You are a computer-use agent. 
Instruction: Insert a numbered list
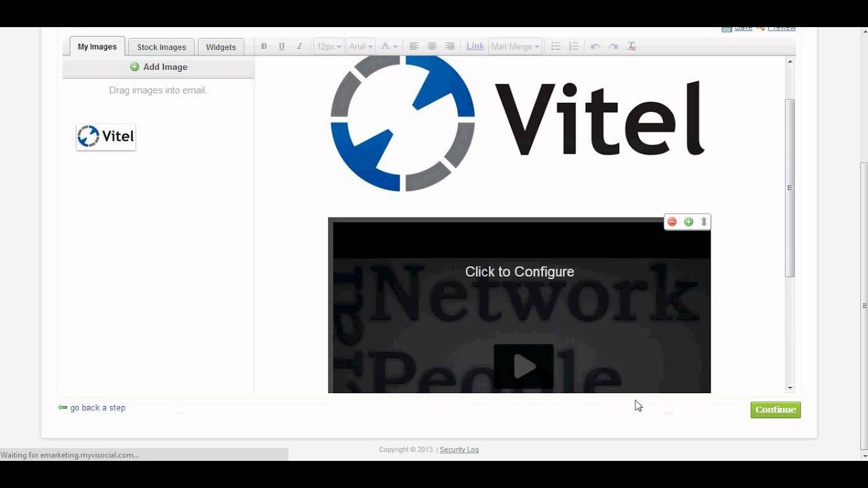[574, 46]
